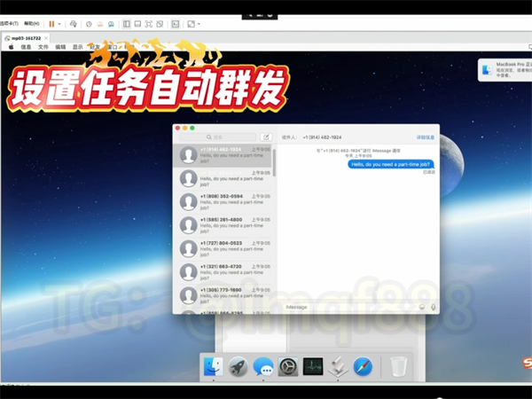The height and width of the screenshot is (399, 532).
Task: Select conversation +1 (727) 804-0523
Action: click(226, 248)
